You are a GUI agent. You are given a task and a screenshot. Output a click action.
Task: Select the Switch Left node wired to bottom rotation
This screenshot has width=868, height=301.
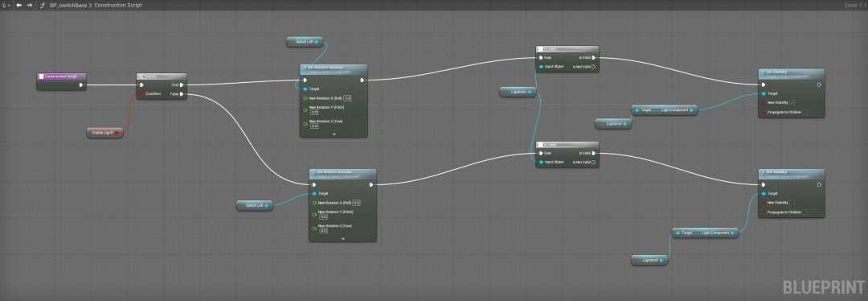[x=255, y=206]
